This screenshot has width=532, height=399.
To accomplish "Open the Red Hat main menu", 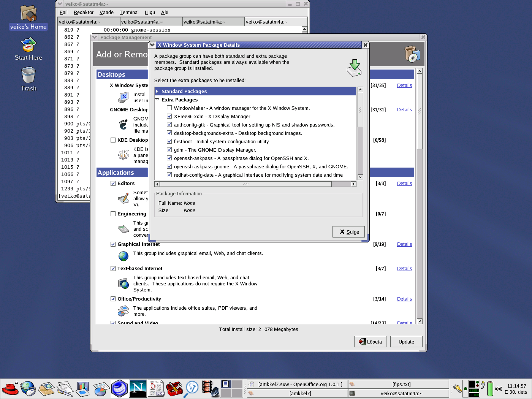I will pyautogui.click(x=10, y=389).
